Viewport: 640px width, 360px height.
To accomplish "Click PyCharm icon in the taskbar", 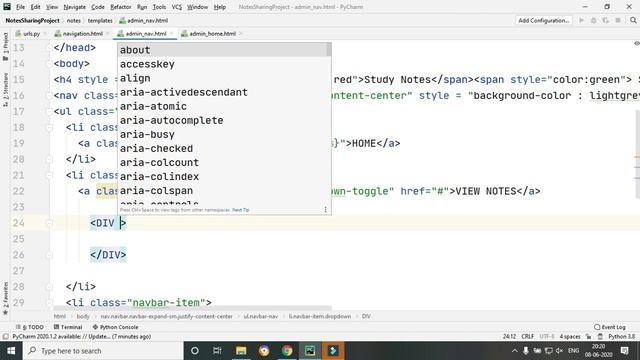I will (310, 351).
